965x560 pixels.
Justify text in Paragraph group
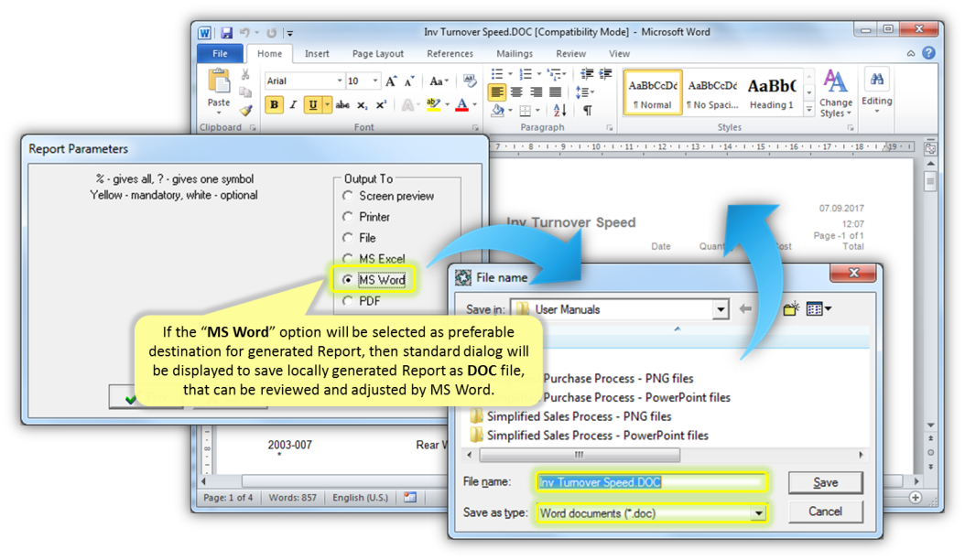555,92
